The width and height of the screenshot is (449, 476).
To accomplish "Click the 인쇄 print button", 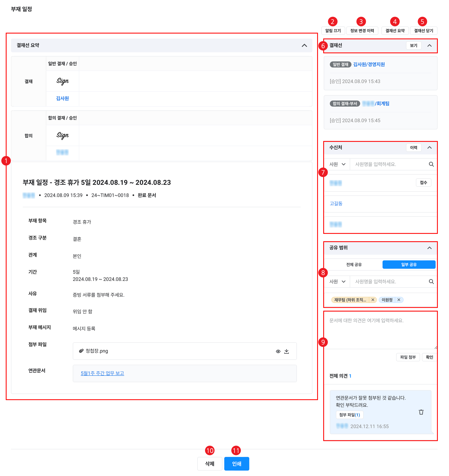I will (x=236, y=463).
